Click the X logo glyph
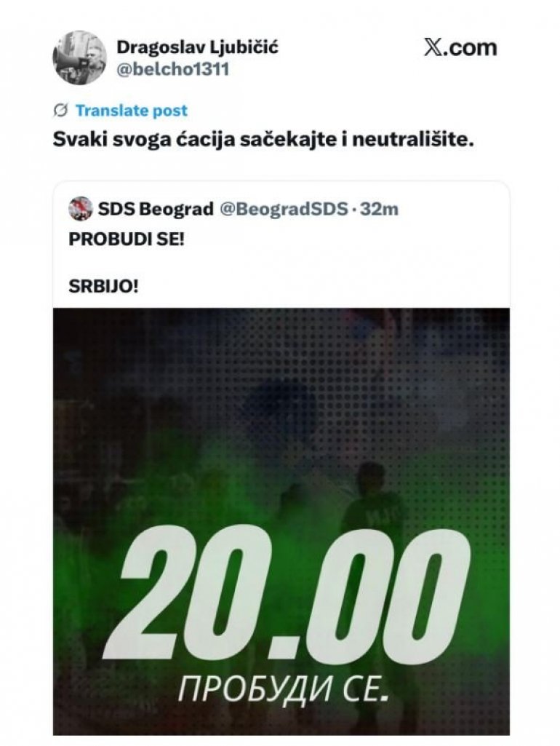The height and width of the screenshot is (746, 560). (433, 47)
